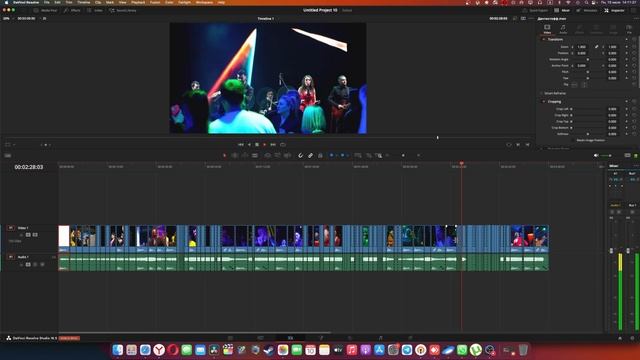Click the blue marker color button

click(x=342, y=156)
